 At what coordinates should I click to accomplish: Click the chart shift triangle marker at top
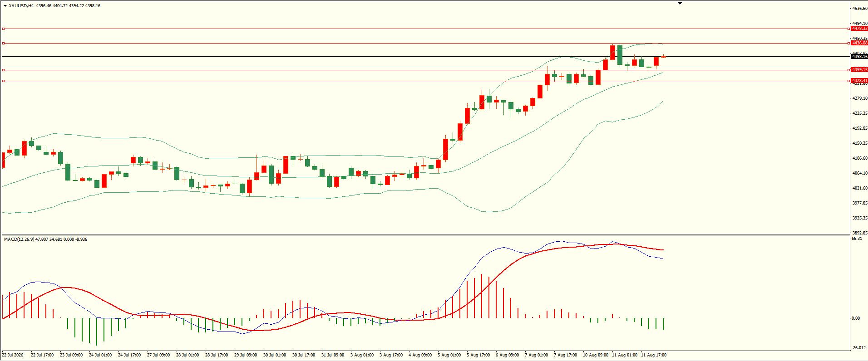click(680, 3)
